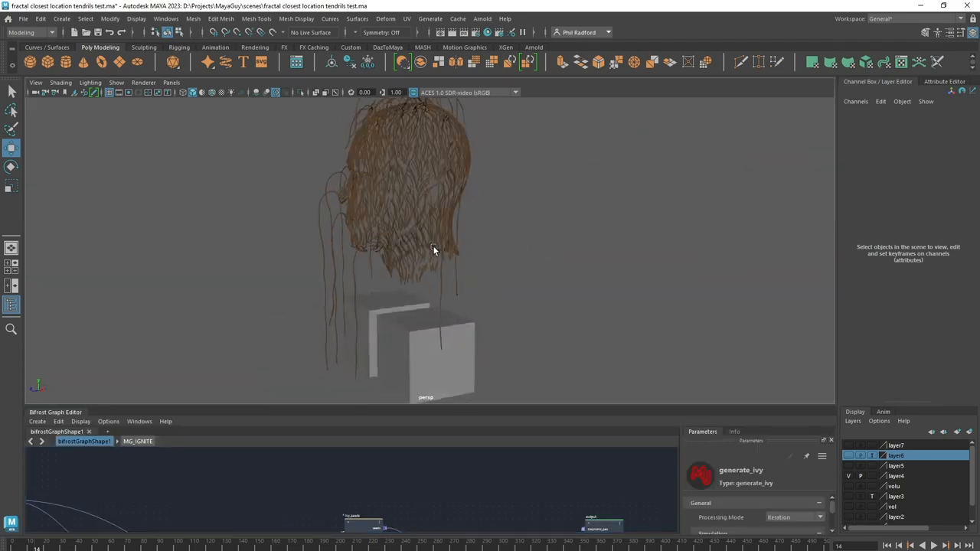The height and width of the screenshot is (551, 980).
Task: Switch to the Attribute Editor tab
Action: pyautogui.click(x=944, y=81)
